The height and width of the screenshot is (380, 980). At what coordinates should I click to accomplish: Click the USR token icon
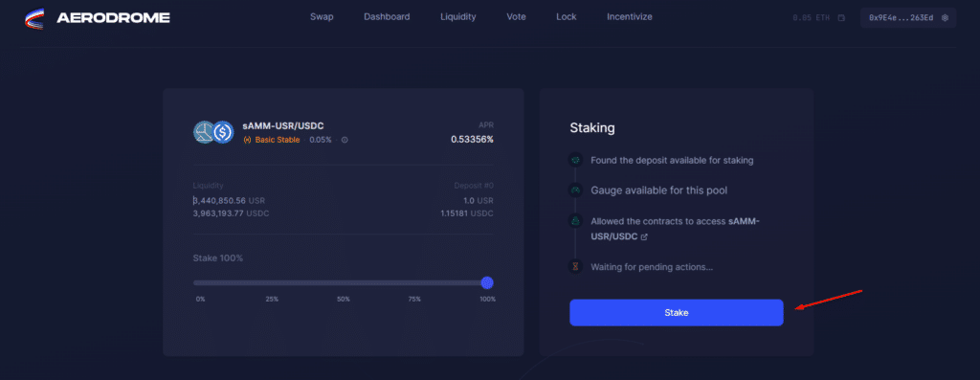tap(205, 132)
